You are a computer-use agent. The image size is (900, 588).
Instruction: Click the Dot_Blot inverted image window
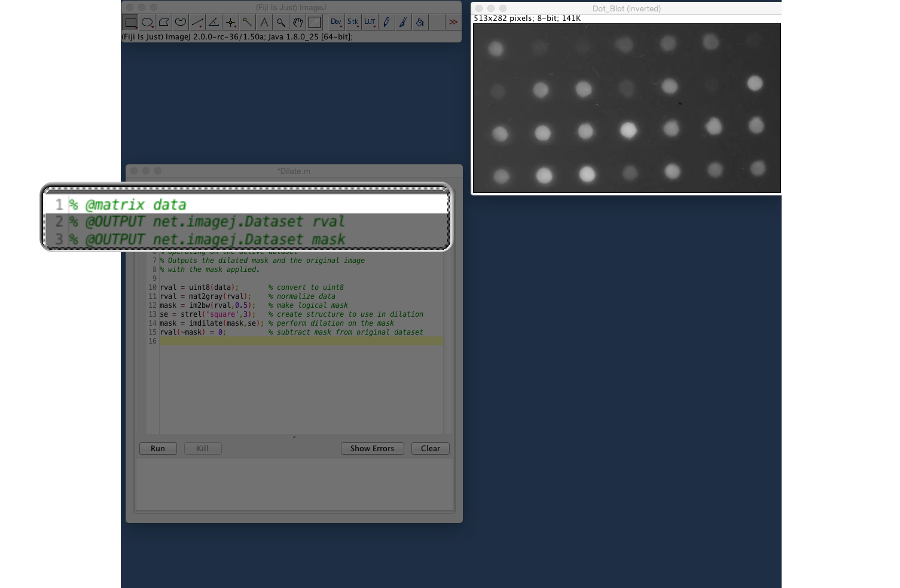pyautogui.click(x=626, y=108)
